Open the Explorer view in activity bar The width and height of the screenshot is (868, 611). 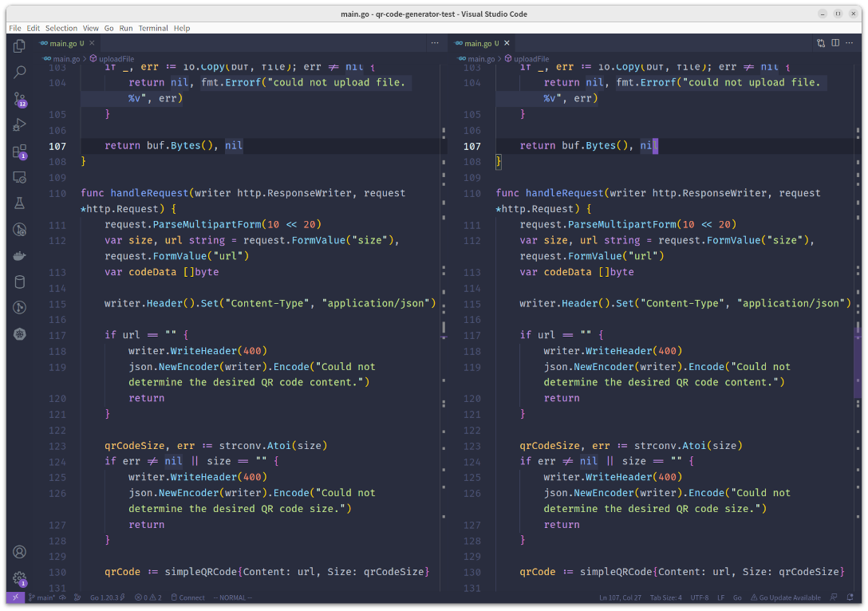(19, 46)
